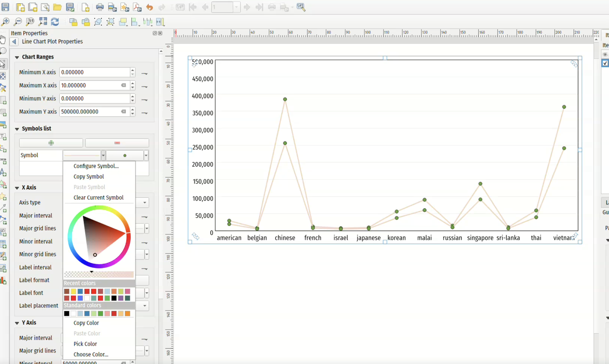The width and height of the screenshot is (609, 364).
Task: Toggle the item visibility checkbox in Items panel
Action: pyautogui.click(x=605, y=63)
